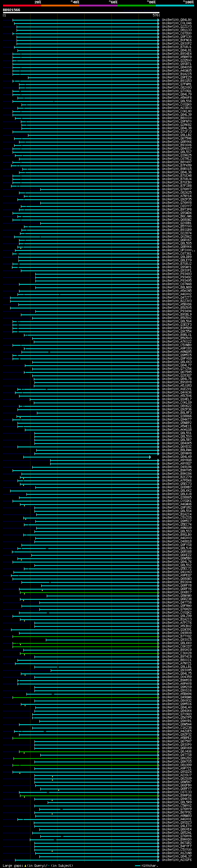Select hit UniRef100_O49194
This screenshot has width=197, height=868.
[177, 467]
